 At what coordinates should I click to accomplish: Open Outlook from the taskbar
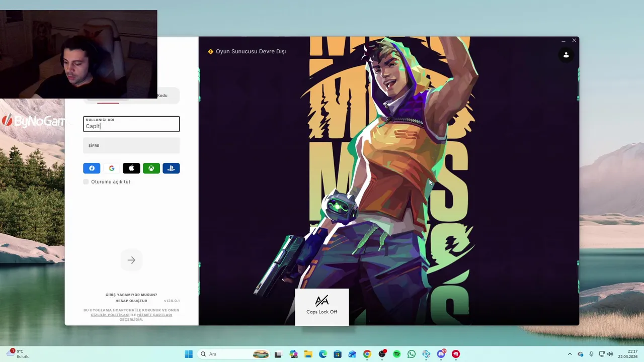tap(352, 354)
